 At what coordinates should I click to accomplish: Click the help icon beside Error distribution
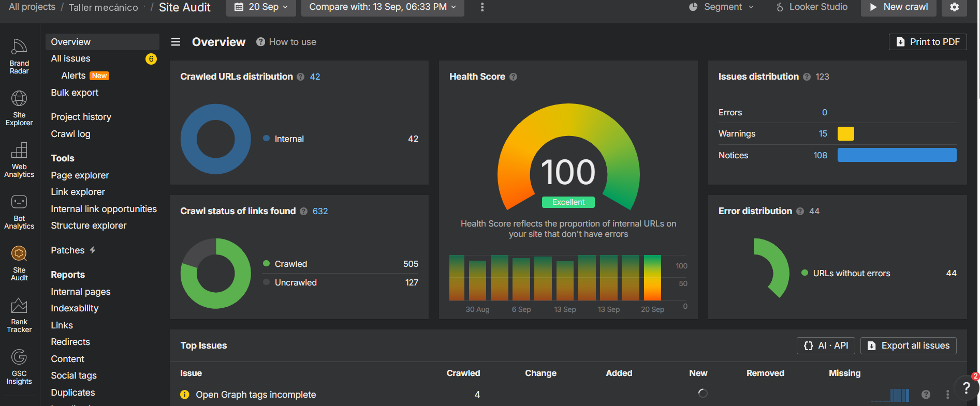(800, 212)
